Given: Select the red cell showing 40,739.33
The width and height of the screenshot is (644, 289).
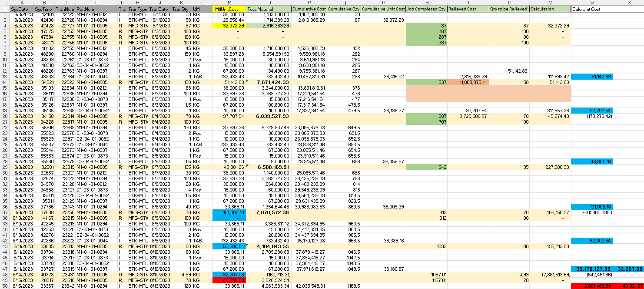Looking at the screenshot, I should tap(229, 281).
